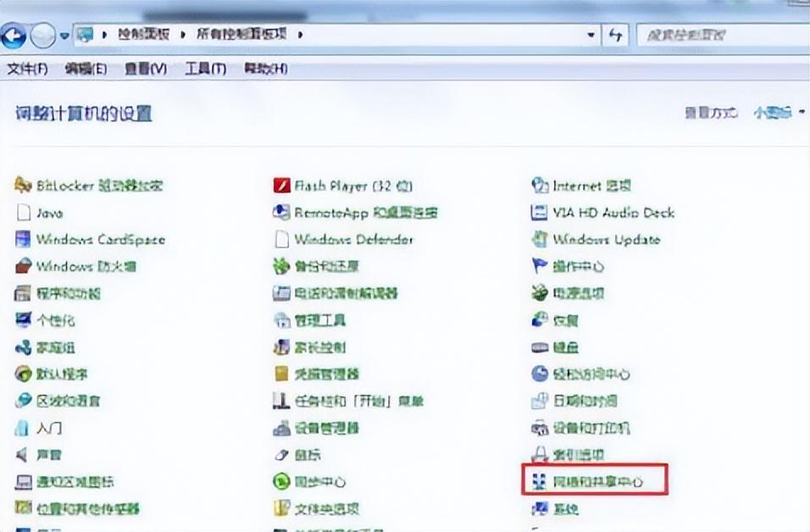
Task: Click the 通知区域图标 link
Action: coord(75,482)
